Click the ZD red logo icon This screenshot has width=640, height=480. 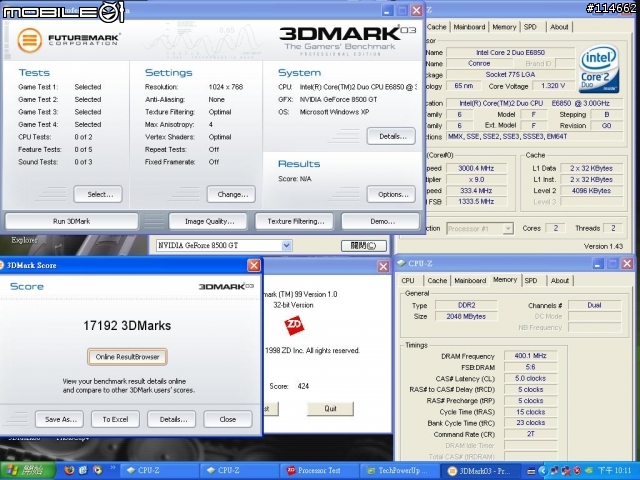pos(294,325)
